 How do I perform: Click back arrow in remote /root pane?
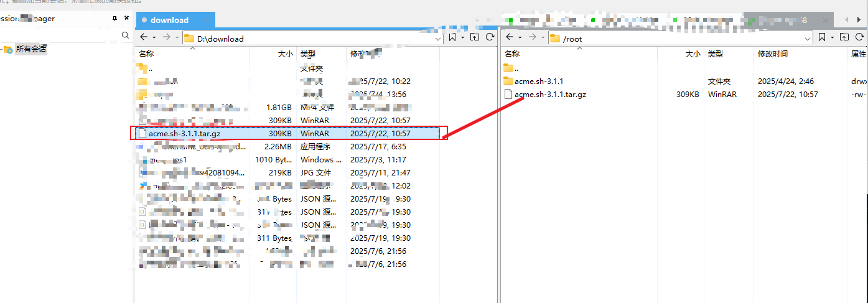[x=510, y=38]
